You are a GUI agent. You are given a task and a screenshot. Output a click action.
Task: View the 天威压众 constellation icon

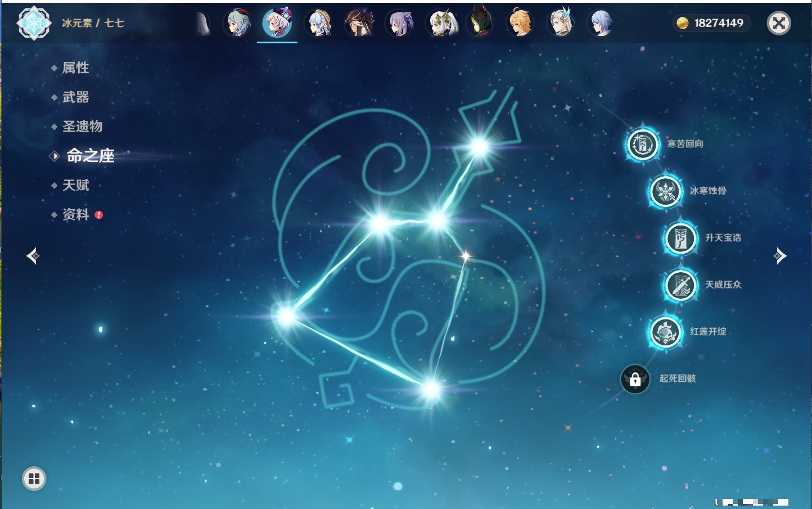(x=680, y=285)
